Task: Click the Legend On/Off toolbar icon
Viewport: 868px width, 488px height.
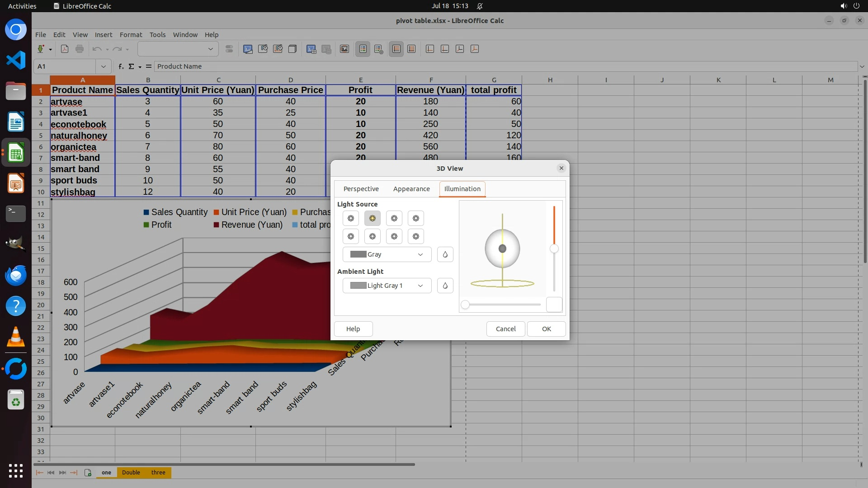Action: tap(363, 49)
